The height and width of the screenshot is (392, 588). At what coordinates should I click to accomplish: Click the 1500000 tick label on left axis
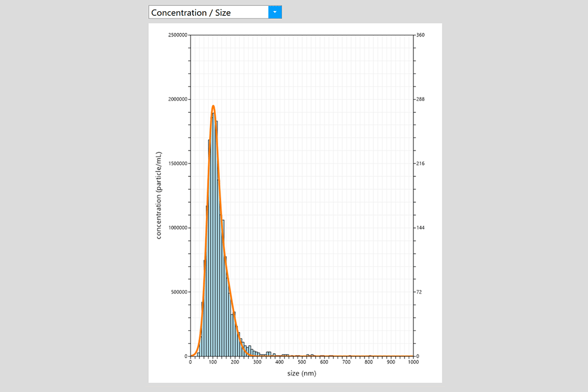[176, 163]
